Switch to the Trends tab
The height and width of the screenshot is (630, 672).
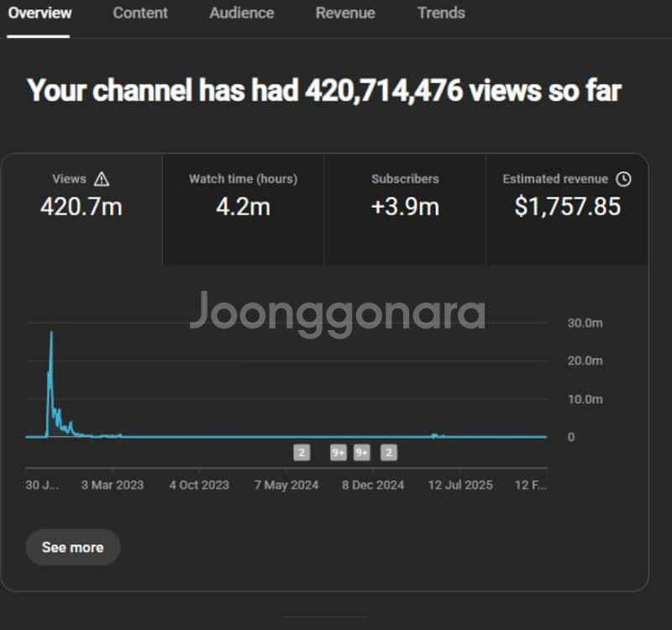pos(441,13)
